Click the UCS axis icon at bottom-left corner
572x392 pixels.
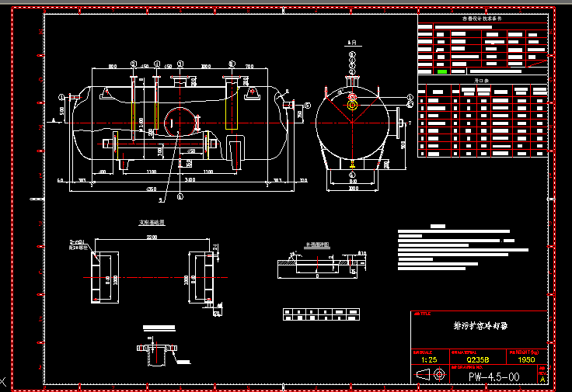(4, 383)
